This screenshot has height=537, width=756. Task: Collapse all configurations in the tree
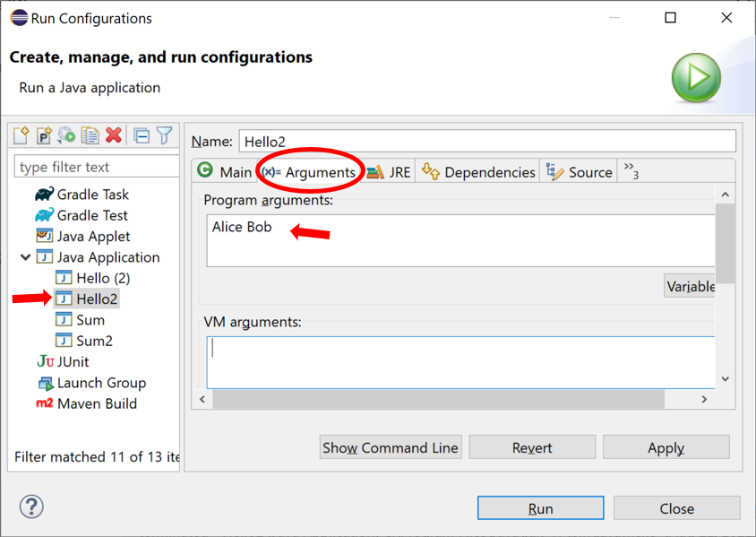point(142,135)
